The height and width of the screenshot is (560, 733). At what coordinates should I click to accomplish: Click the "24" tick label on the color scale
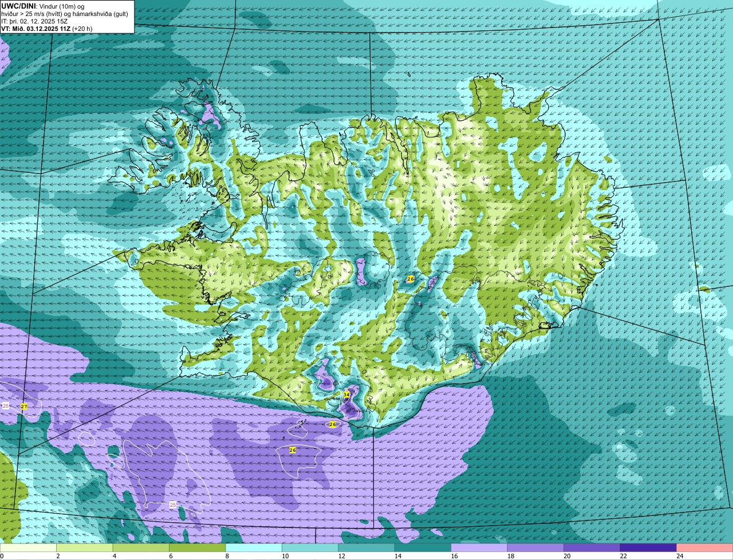click(x=680, y=556)
